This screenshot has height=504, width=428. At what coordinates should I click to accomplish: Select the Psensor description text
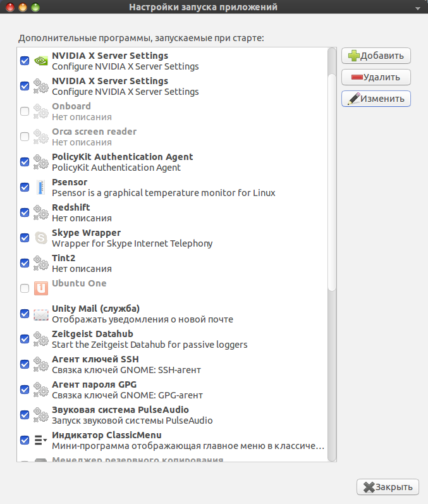point(164,193)
